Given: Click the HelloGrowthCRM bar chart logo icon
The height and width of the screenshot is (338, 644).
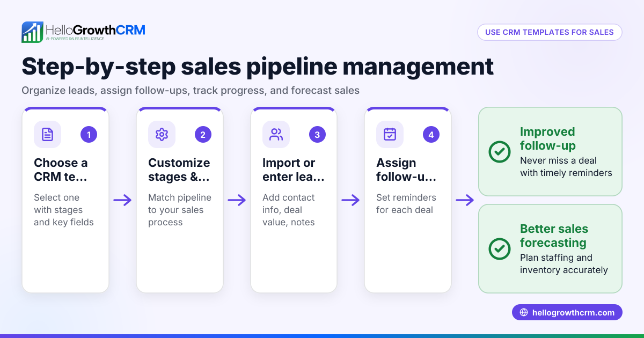Looking at the screenshot, I should point(32,32).
